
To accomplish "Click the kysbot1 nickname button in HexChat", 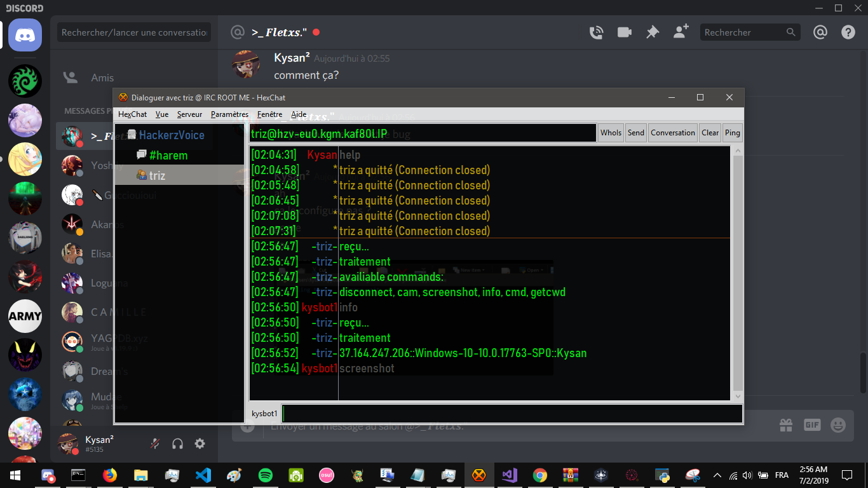I will tap(264, 414).
